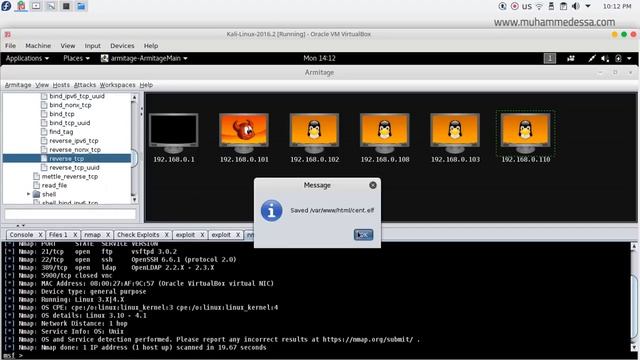Screen dimensions: 640x360
Task: Click Kali network connection icon
Action: tap(592, 58)
